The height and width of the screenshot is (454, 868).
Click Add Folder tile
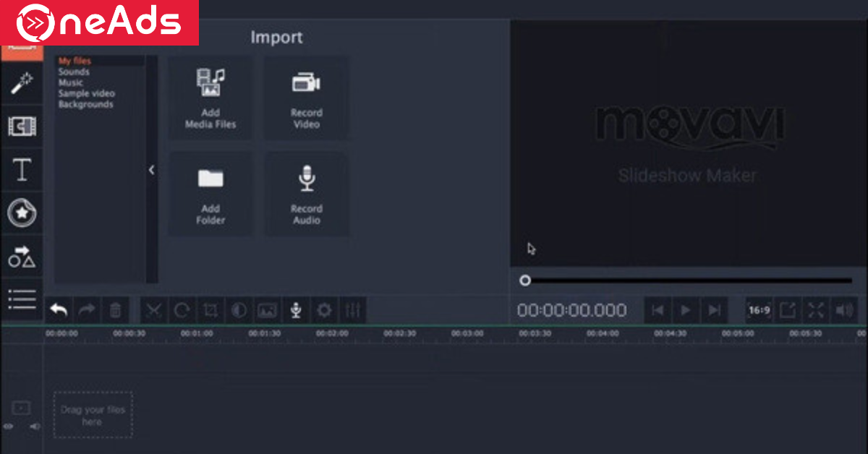coord(210,194)
